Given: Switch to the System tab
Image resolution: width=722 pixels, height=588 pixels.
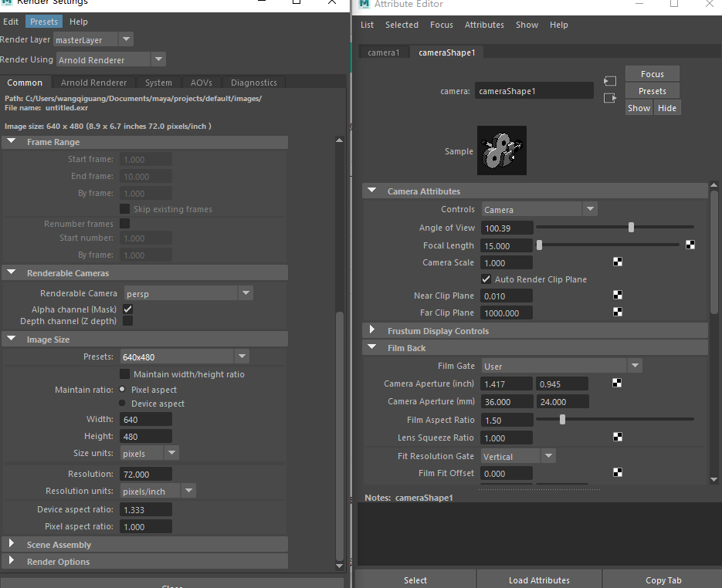Looking at the screenshot, I should point(158,83).
